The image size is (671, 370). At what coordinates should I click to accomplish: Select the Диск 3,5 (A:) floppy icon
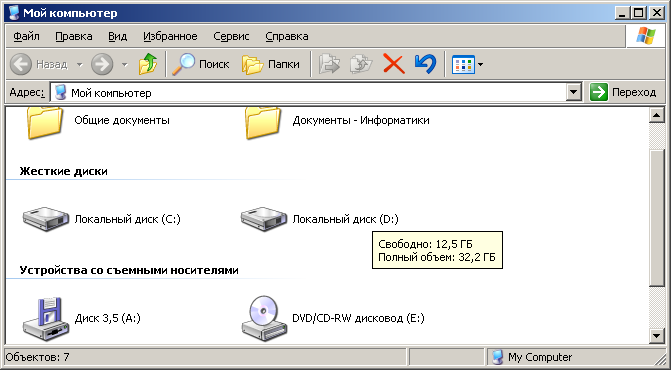tap(45, 319)
